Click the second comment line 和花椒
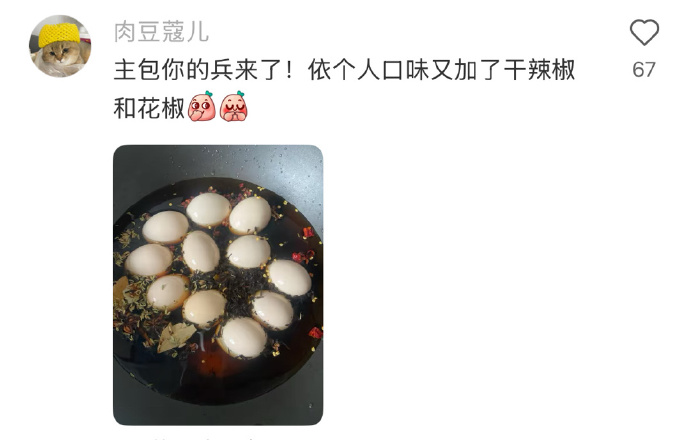This screenshot has width=690, height=440. coord(149,108)
